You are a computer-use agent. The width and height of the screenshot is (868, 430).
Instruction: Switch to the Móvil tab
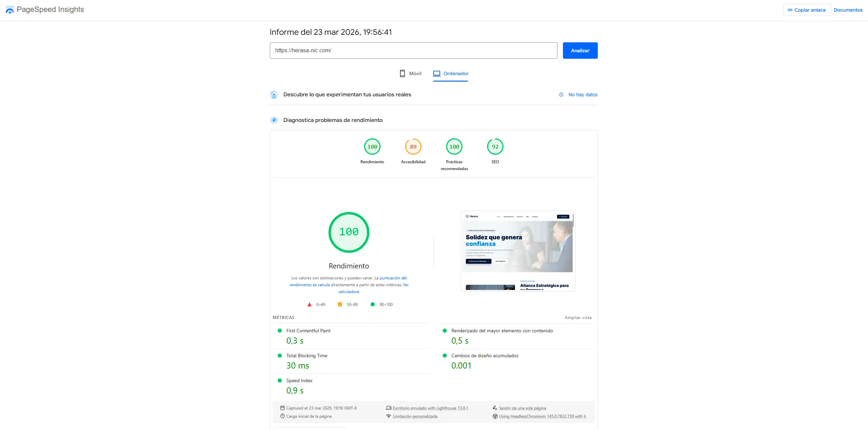click(x=411, y=73)
